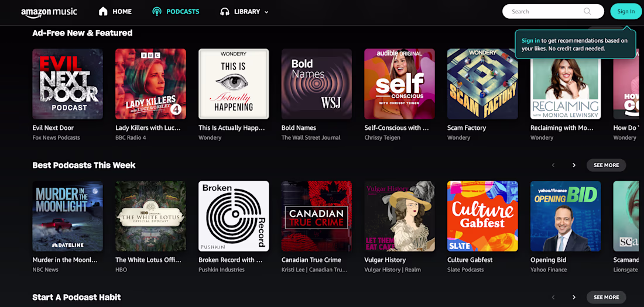Image resolution: width=644 pixels, height=307 pixels.
Task: Open Vulgar History cover art
Action: pos(400,216)
